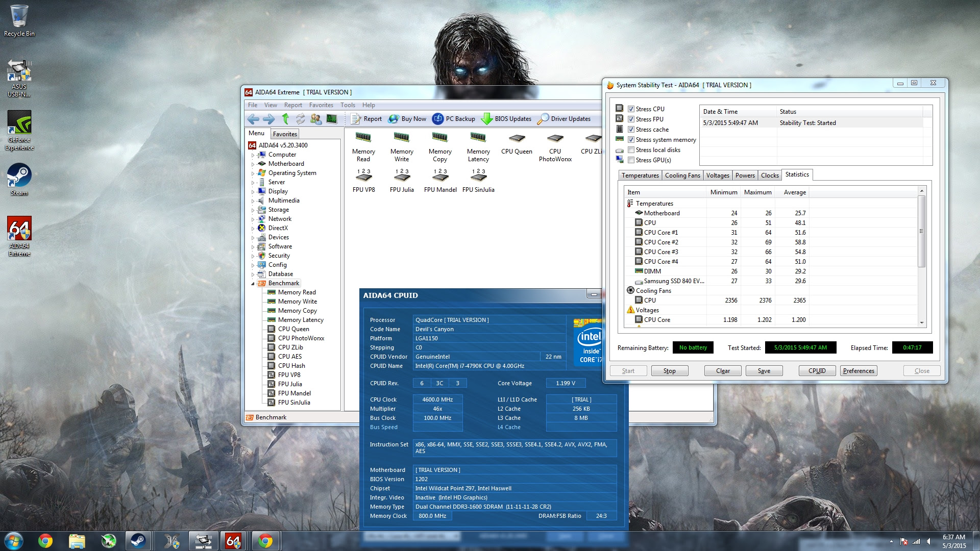Click the Refresh toolbar icon
Screen dimensions: 980x551
[x=301, y=119]
